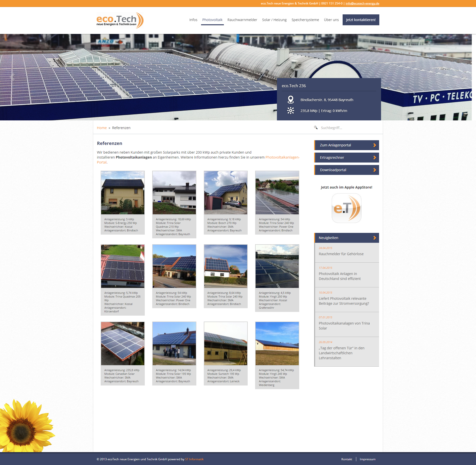Open news Liefert Photovoltaik relevante Beiträge
The image size is (476, 465).
[344, 301]
